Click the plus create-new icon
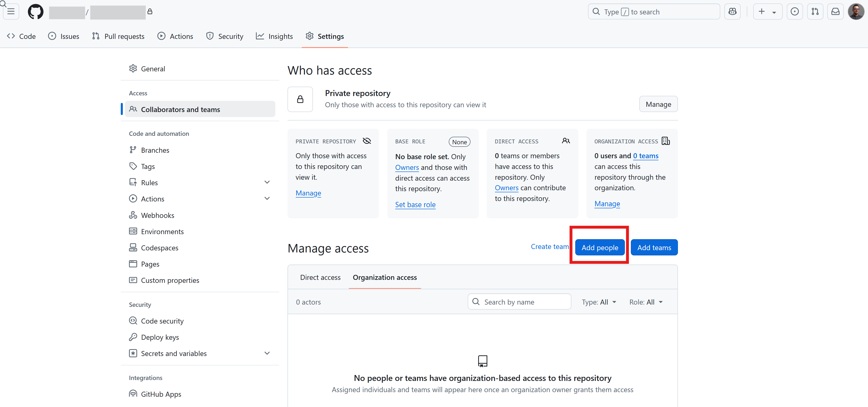The width and height of the screenshot is (868, 407). click(x=761, y=12)
